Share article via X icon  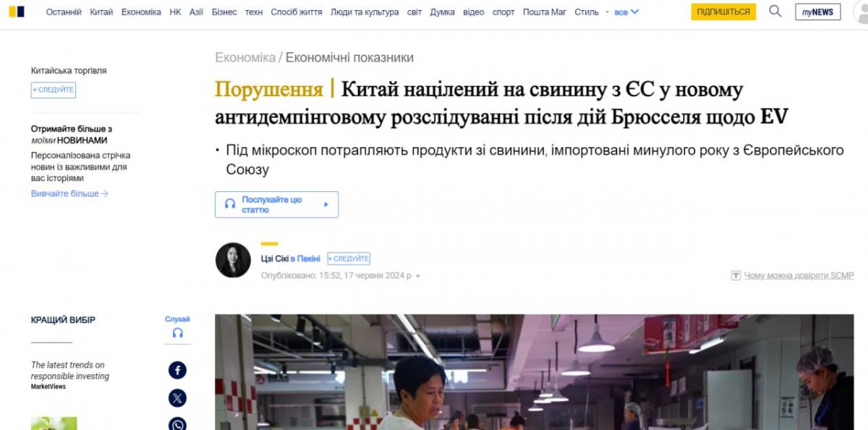pos(177,398)
